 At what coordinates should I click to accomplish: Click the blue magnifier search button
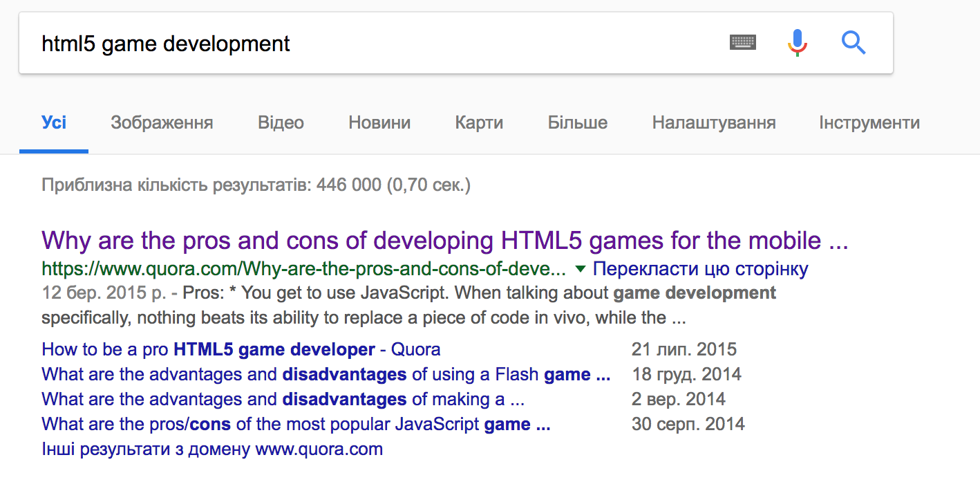pos(854,43)
